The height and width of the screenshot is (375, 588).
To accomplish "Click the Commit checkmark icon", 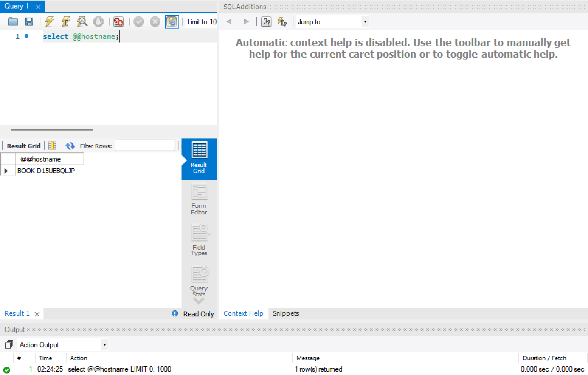I will pyautogui.click(x=139, y=22).
